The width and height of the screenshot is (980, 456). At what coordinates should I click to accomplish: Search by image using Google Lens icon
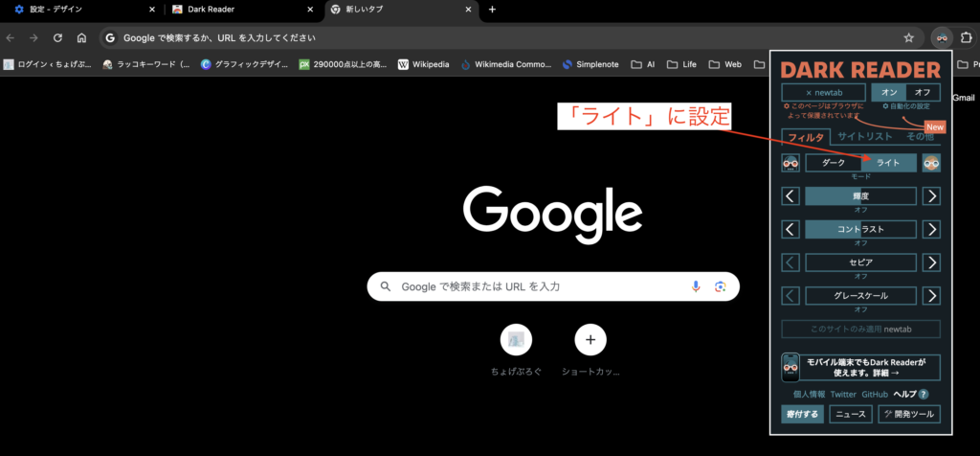(x=720, y=286)
